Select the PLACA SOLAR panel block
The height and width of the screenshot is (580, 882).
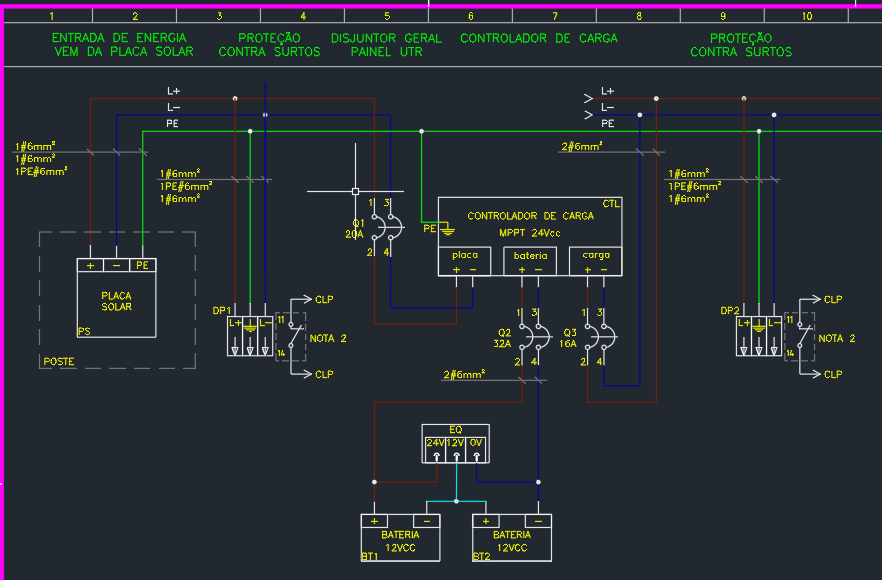(x=116, y=298)
